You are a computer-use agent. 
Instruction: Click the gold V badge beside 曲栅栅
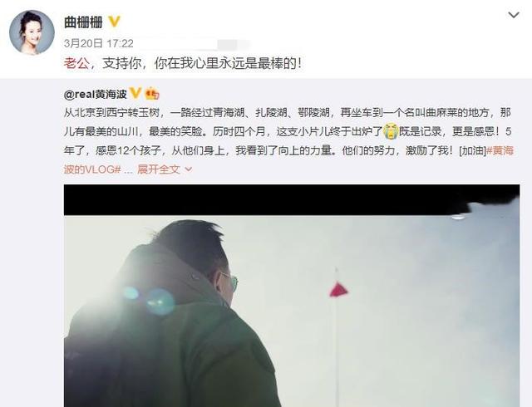click(x=115, y=22)
